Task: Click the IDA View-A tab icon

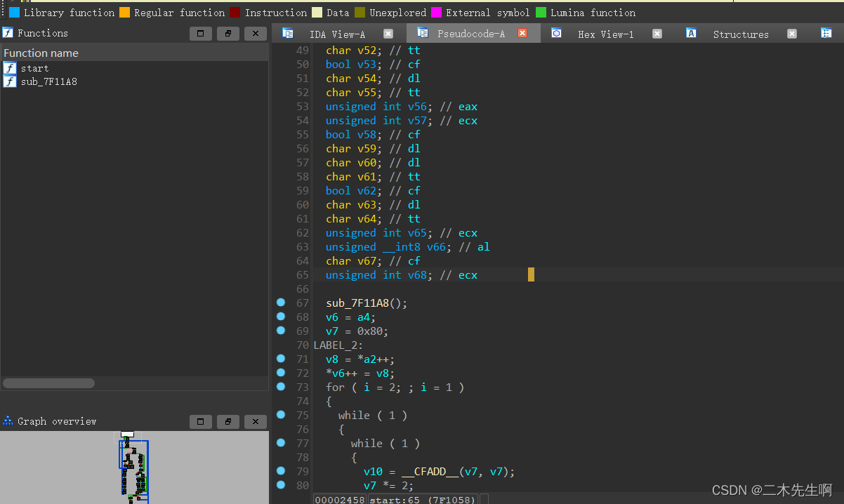Action: coord(288,32)
